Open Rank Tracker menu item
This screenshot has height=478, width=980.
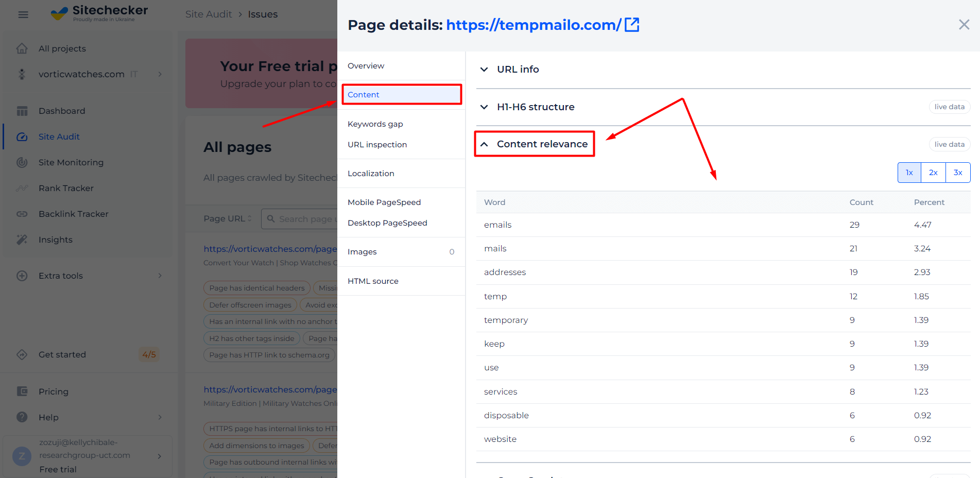(66, 188)
